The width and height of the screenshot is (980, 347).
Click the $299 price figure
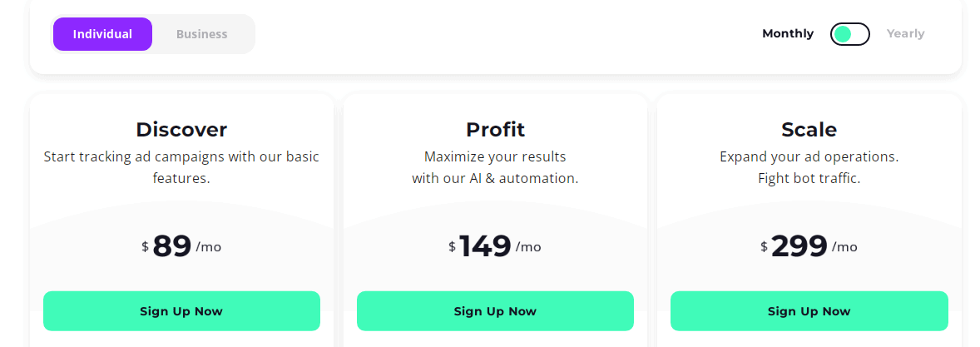[x=799, y=246]
